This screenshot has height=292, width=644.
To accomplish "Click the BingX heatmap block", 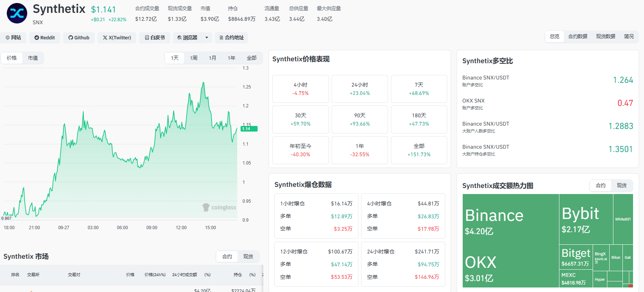I will click(601, 258).
